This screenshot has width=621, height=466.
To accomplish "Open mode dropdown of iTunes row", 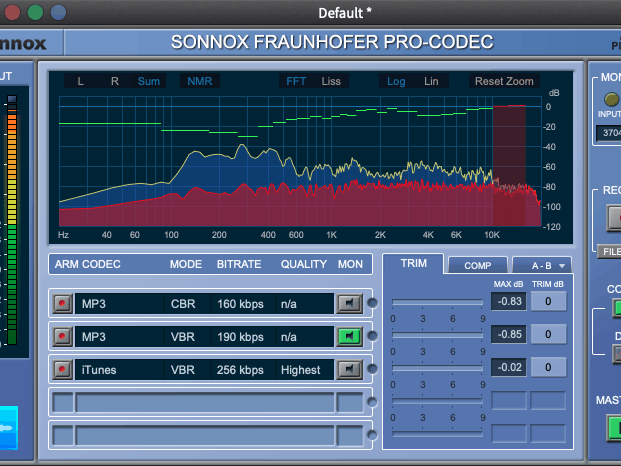I will pos(187,369).
